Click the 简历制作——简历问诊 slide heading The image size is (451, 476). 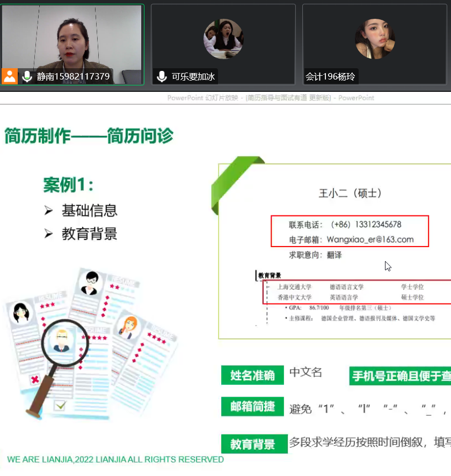(x=89, y=136)
